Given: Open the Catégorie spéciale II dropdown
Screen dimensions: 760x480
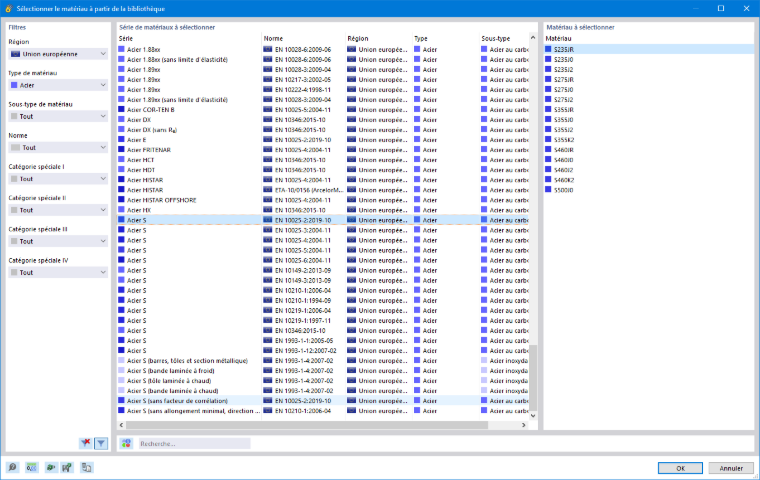Looking at the screenshot, I should click(58, 210).
